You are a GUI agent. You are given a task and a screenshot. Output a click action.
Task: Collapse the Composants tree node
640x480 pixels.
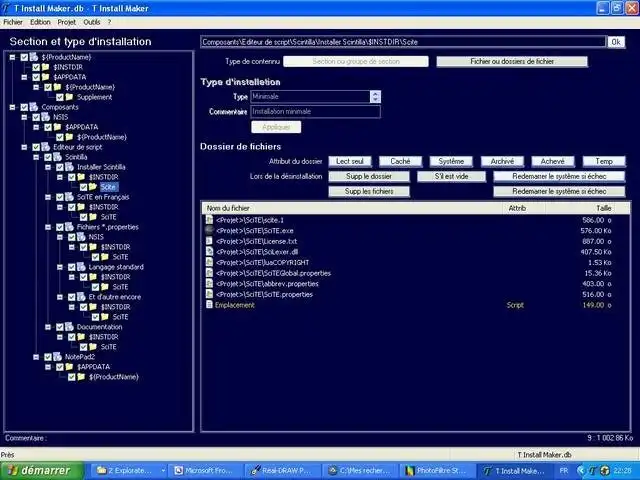point(12,107)
